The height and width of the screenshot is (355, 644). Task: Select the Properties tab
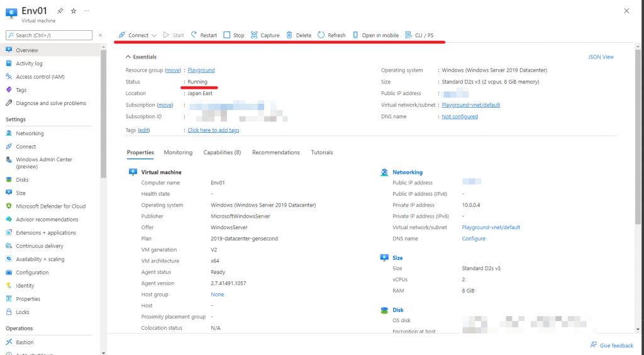[x=140, y=152]
